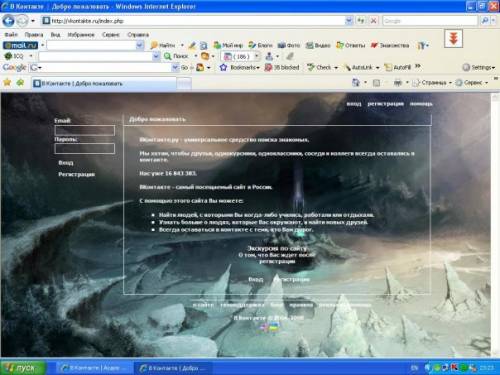
Task: Select the В Контакте browser tab
Action: 104,83
